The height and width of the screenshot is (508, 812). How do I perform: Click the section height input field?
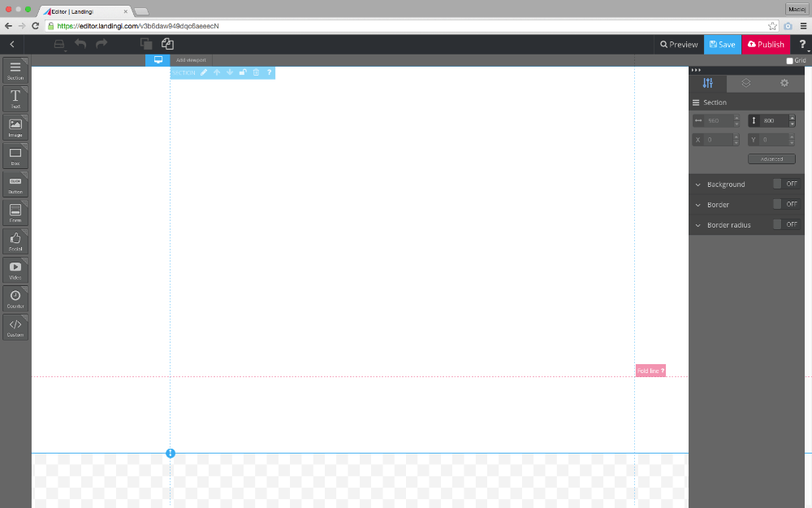pyautogui.click(x=775, y=121)
